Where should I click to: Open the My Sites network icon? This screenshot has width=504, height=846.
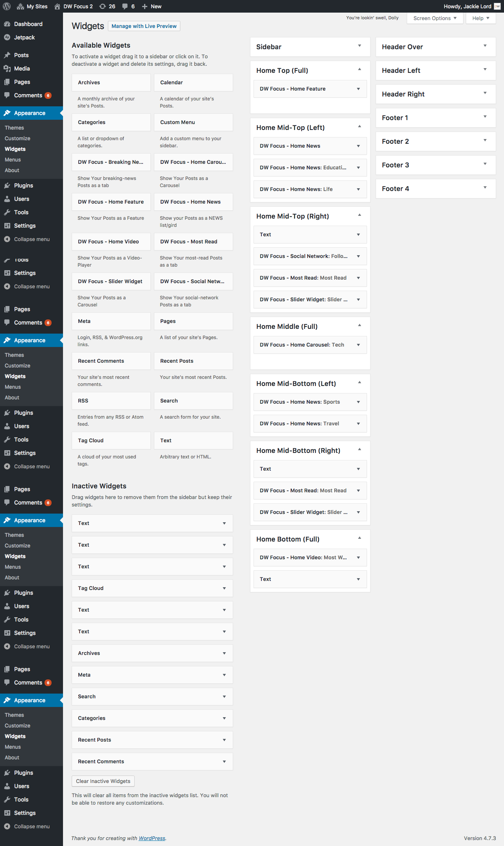20,6
